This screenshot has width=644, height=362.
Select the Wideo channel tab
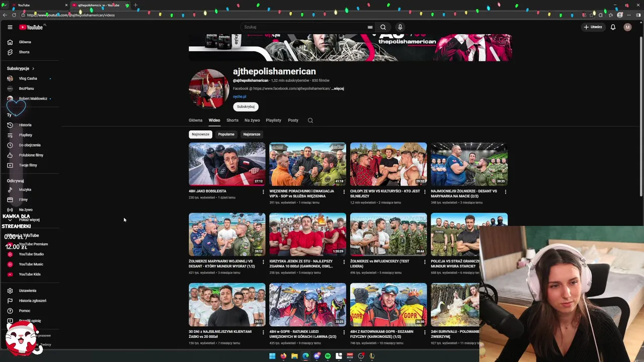pos(214,120)
